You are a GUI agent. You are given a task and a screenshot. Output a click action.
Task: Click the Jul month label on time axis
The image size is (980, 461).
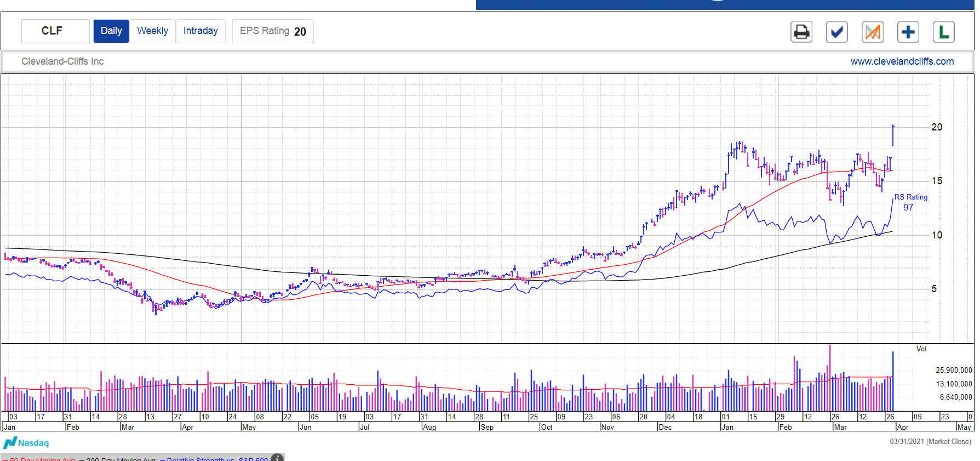coord(364,427)
